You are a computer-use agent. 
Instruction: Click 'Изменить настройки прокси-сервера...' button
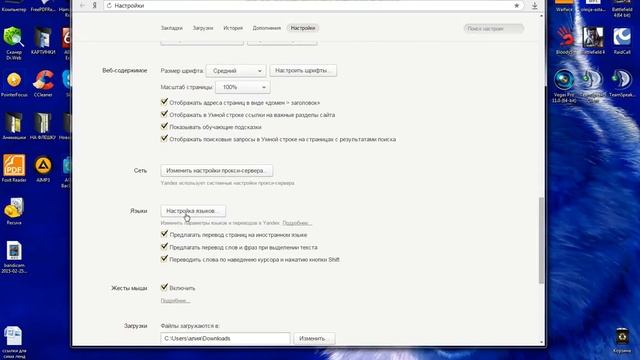[216, 171]
